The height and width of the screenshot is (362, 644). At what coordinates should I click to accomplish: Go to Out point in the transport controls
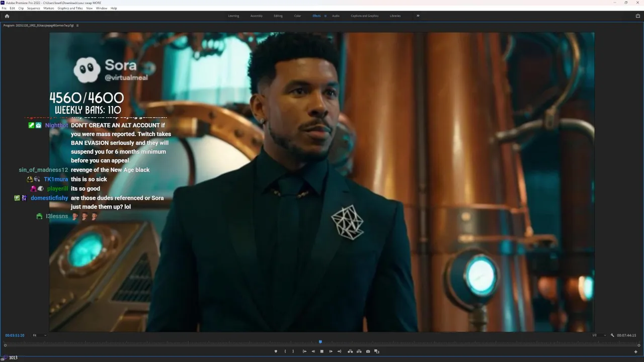click(339, 351)
